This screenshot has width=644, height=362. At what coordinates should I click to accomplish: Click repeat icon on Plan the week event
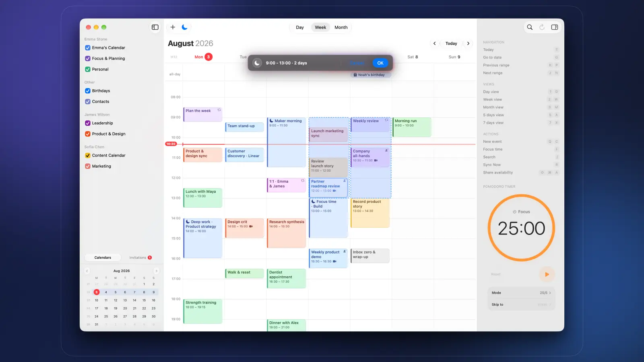click(219, 110)
